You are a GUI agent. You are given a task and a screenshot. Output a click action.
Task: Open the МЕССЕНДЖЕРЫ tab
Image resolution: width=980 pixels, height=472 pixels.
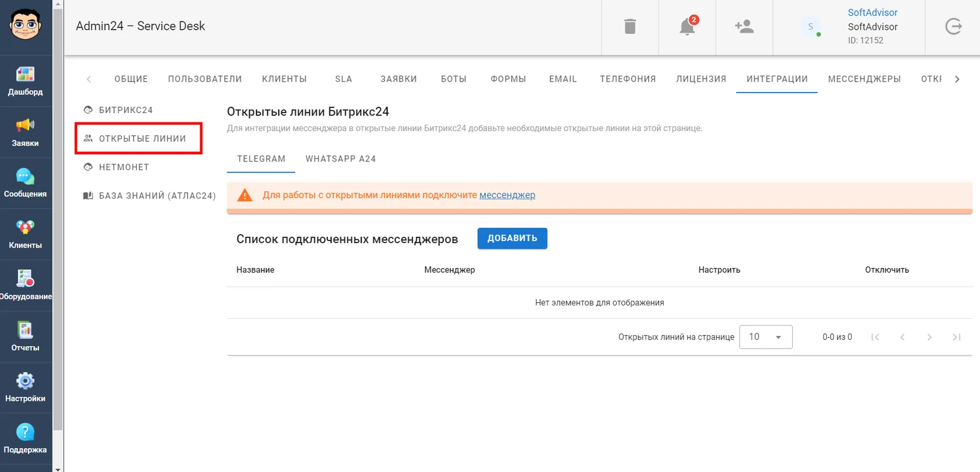coord(864,79)
